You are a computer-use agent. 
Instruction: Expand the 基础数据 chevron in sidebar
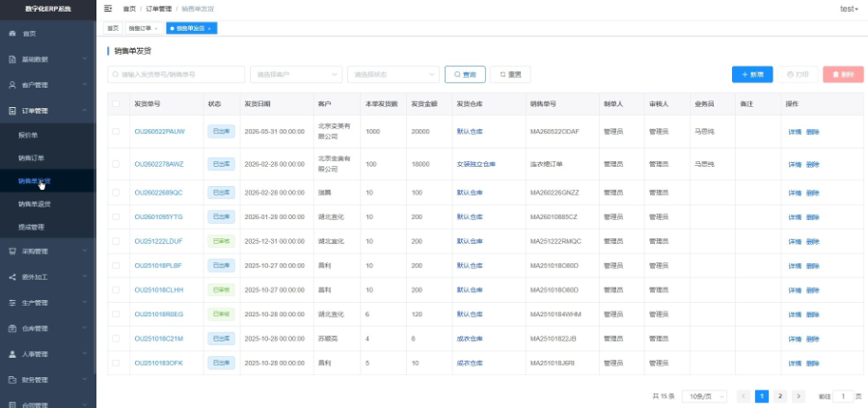(85, 59)
